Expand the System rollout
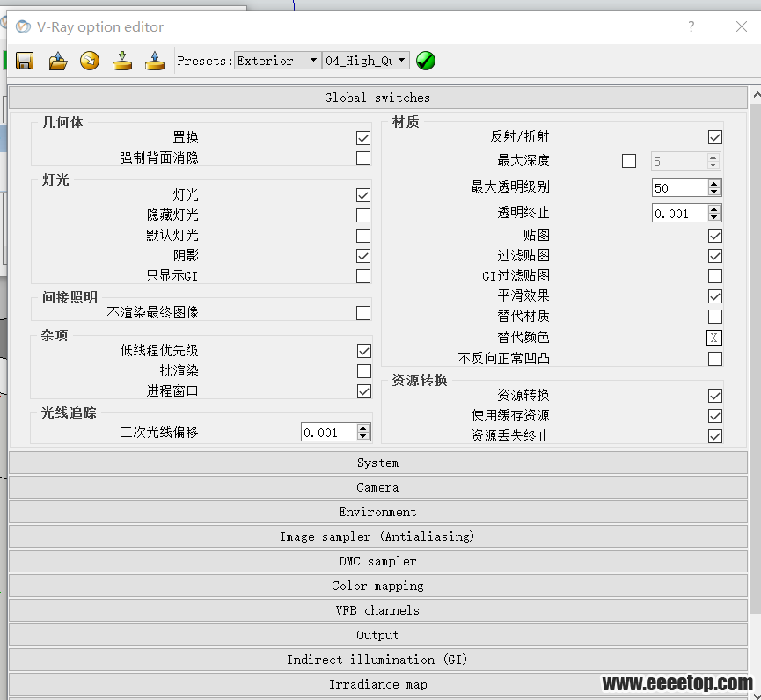 tap(377, 463)
